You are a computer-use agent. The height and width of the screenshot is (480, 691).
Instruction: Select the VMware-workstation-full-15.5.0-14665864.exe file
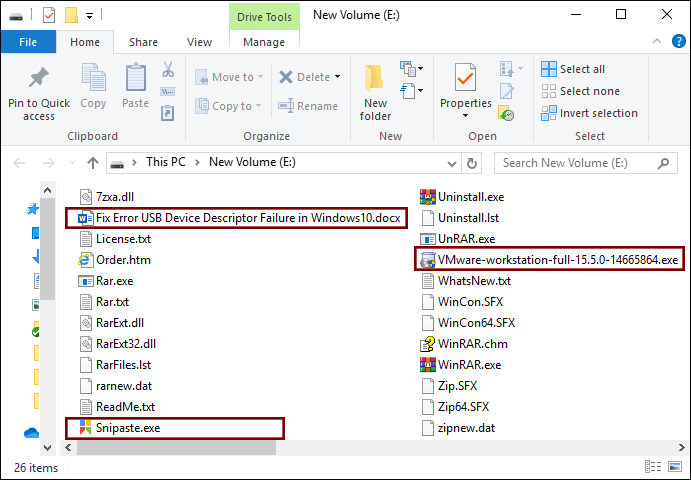pos(549,260)
